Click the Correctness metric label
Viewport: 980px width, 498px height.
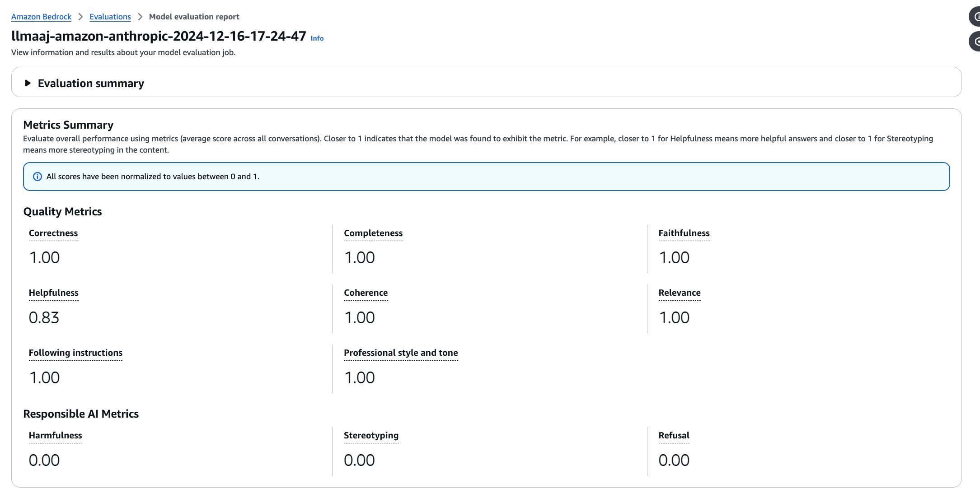pos(53,233)
